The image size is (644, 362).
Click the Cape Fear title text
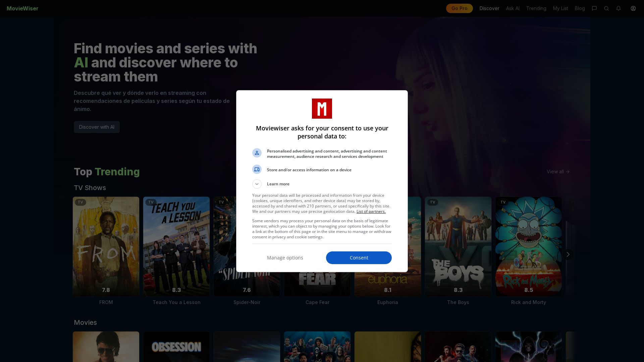317,302
